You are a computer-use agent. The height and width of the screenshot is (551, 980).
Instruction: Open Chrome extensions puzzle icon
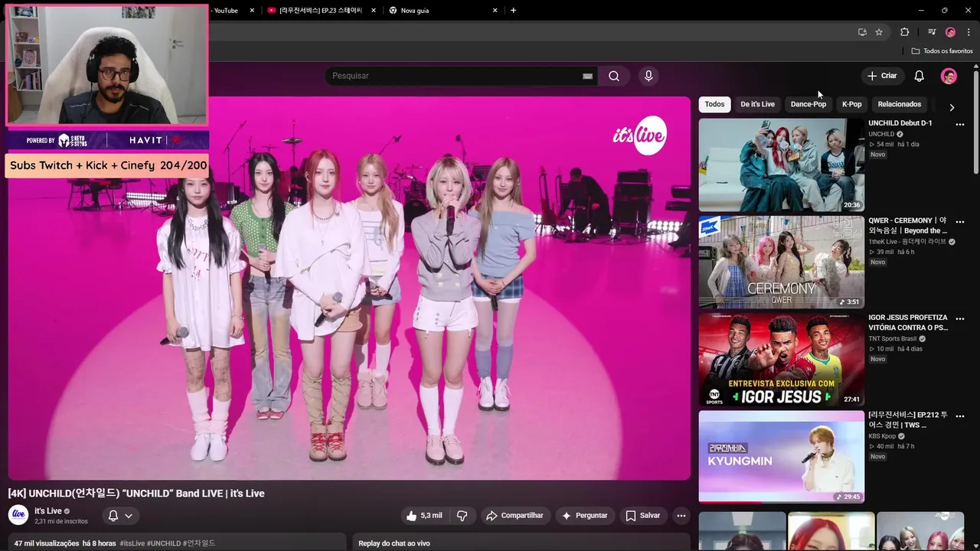coord(905,32)
